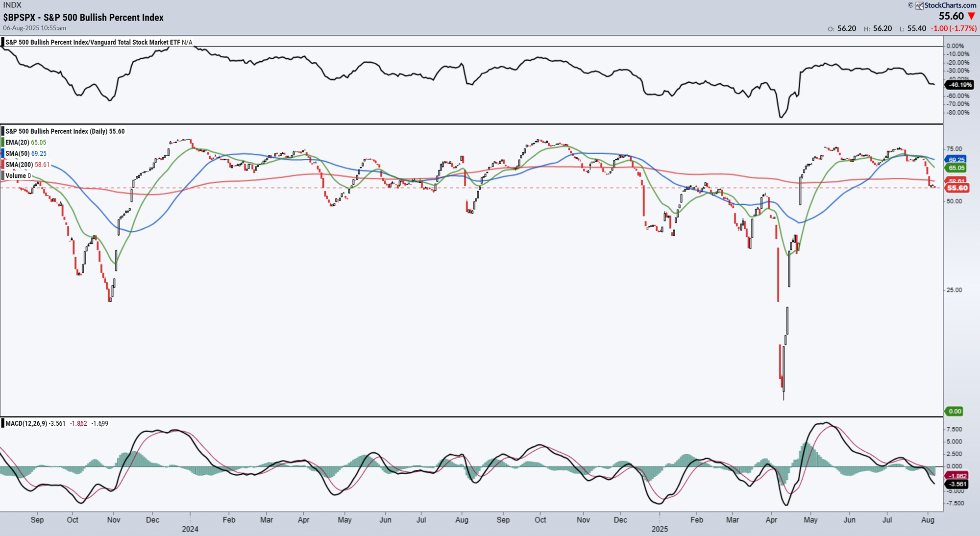Click the red down-arrow price indicator
This screenshot has height=536, width=980.
pos(971,16)
